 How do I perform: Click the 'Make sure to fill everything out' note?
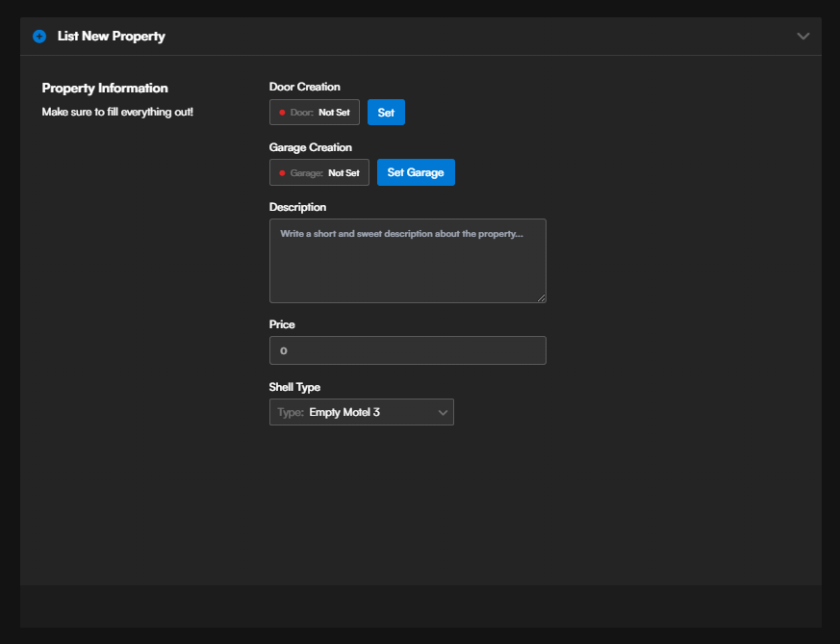tap(117, 112)
